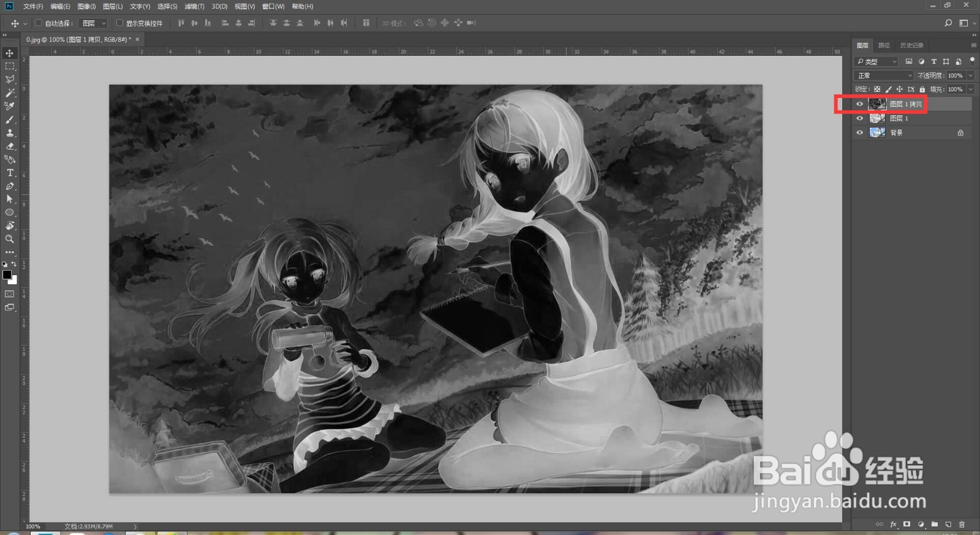Delete layer with trash icon
This screenshot has height=535, width=980.
point(962,525)
